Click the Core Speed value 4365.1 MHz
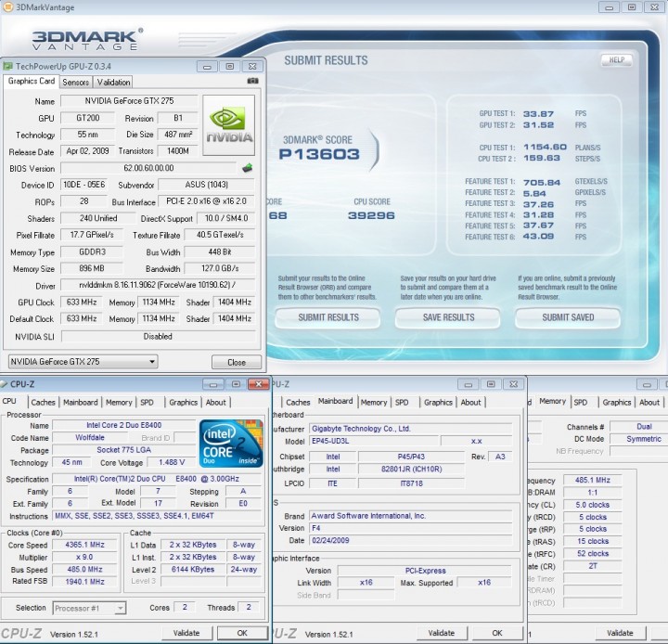The image size is (668, 644). [84, 545]
